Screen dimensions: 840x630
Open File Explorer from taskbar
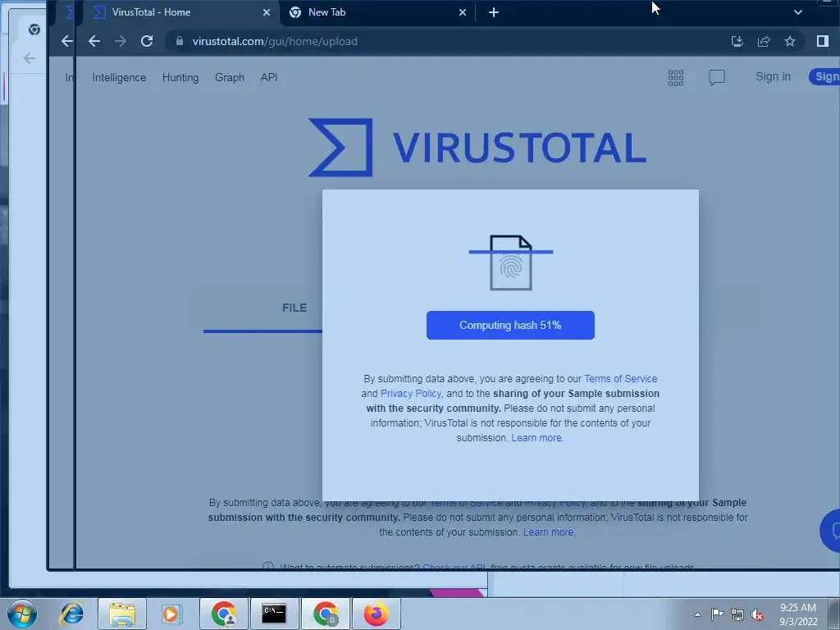click(122, 614)
